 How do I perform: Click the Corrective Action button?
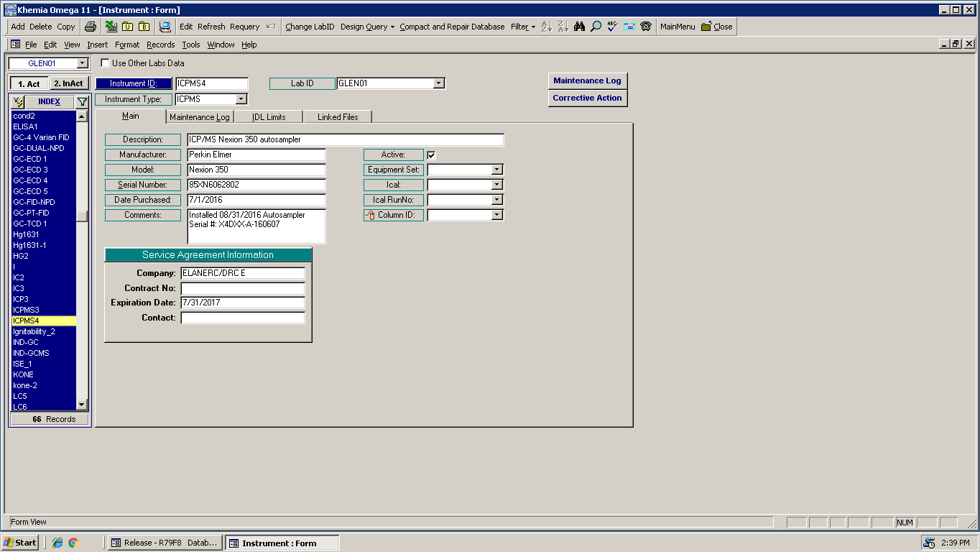(587, 98)
